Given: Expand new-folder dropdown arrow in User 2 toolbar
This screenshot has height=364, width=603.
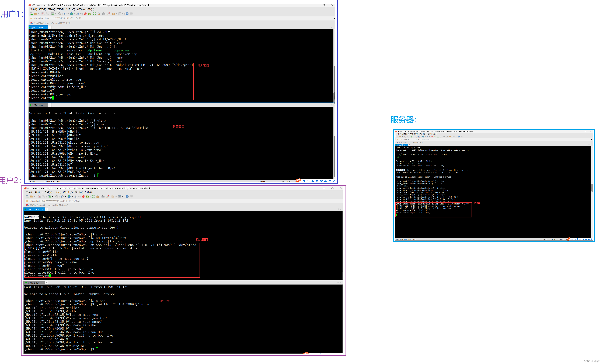Looking at the screenshot, I should 116,197.
